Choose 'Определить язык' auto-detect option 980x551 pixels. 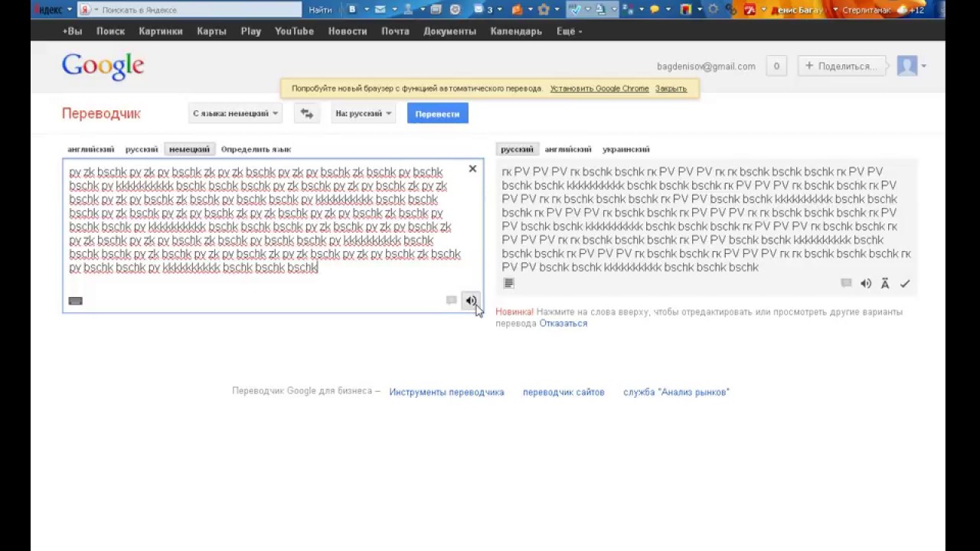(256, 149)
